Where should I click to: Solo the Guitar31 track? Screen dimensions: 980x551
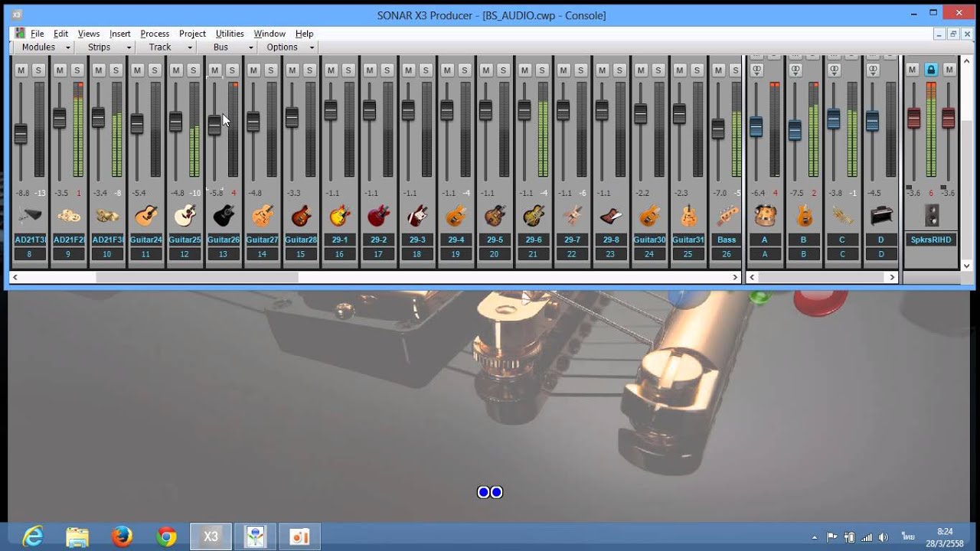[697, 70]
